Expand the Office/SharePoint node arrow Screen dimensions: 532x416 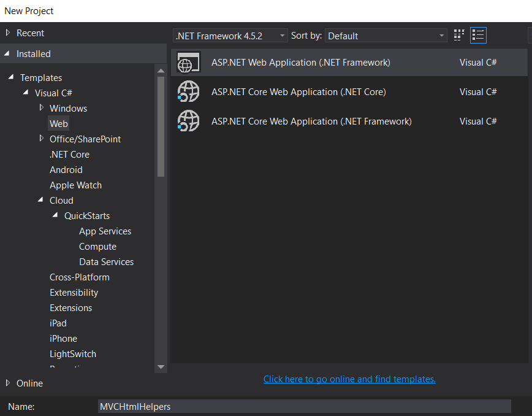pos(41,139)
